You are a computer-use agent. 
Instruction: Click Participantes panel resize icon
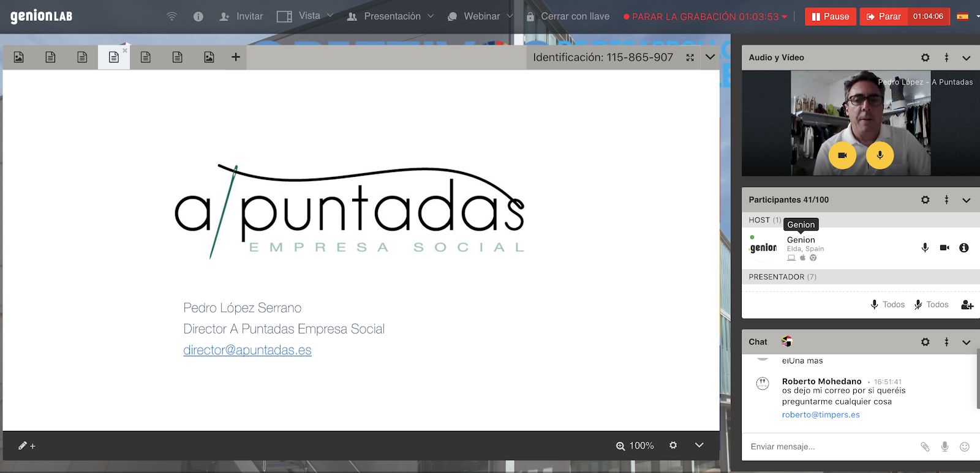(946, 200)
